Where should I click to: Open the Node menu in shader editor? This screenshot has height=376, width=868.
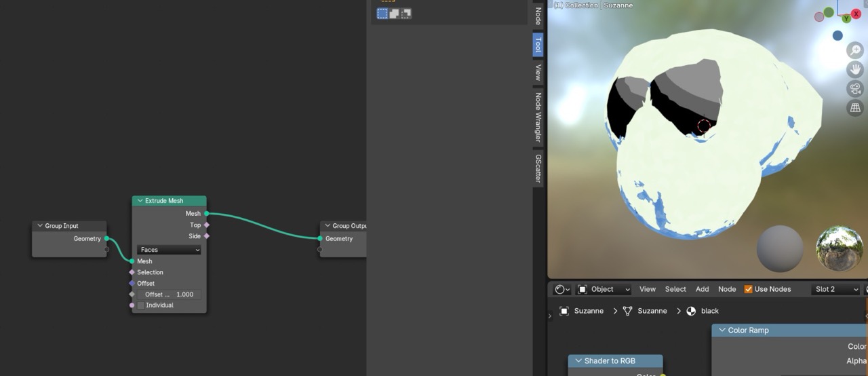pyautogui.click(x=727, y=289)
